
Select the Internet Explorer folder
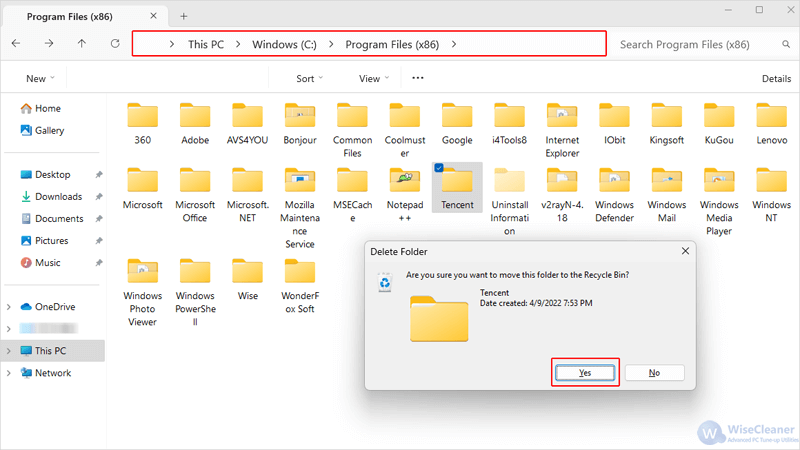(x=562, y=131)
